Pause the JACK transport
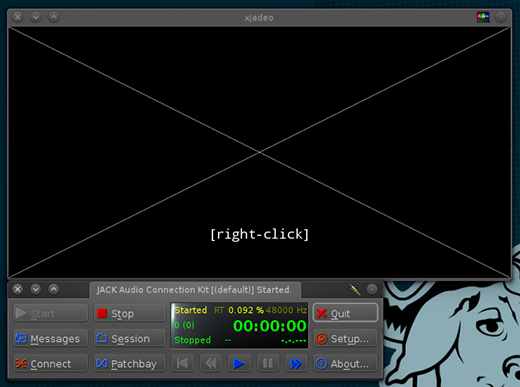520x387 pixels. pyautogui.click(x=268, y=363)
